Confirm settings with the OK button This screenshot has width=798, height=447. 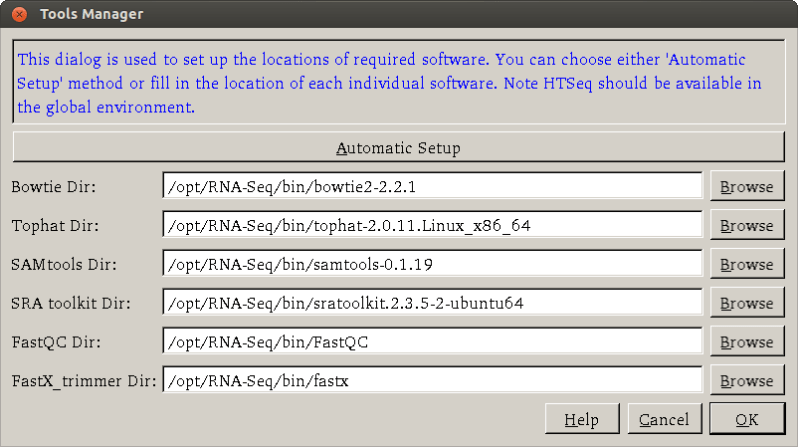pos(747,418)
